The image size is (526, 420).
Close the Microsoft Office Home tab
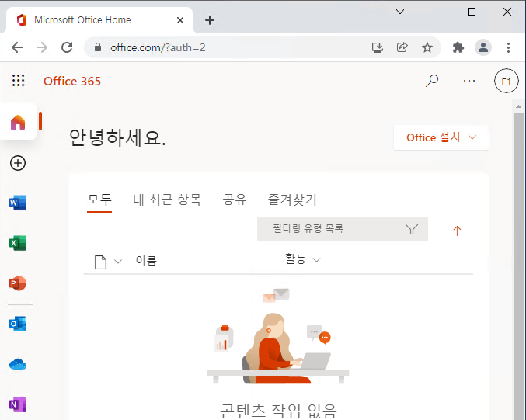180,20
